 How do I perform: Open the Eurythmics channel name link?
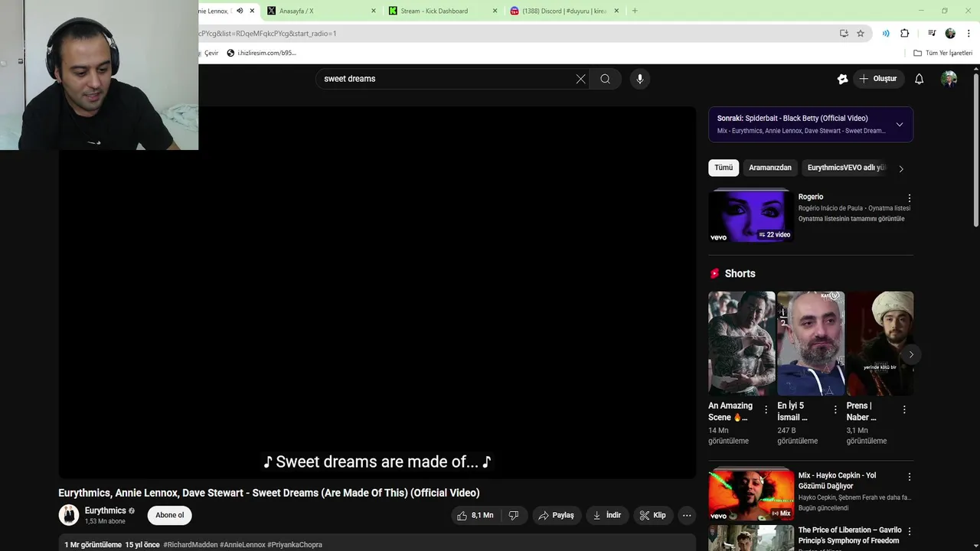(105, 510)
